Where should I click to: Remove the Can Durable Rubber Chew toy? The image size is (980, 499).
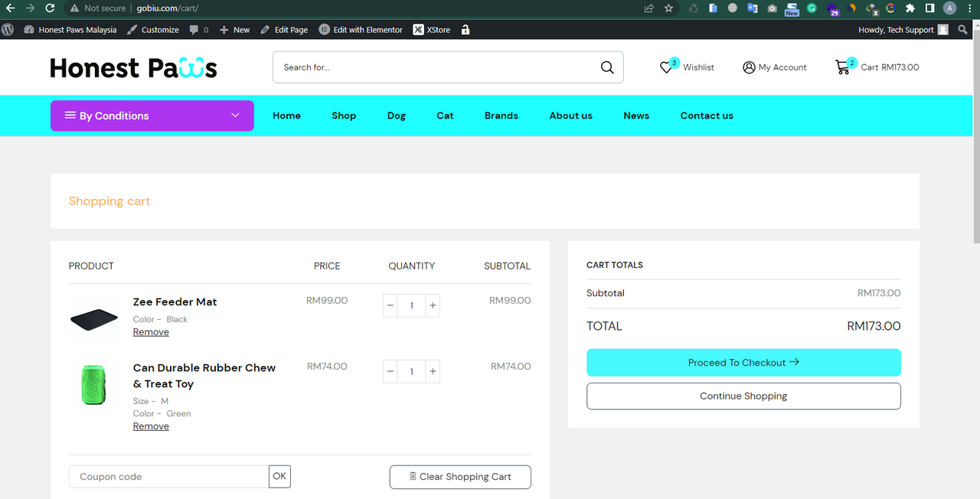pos(151,426)
